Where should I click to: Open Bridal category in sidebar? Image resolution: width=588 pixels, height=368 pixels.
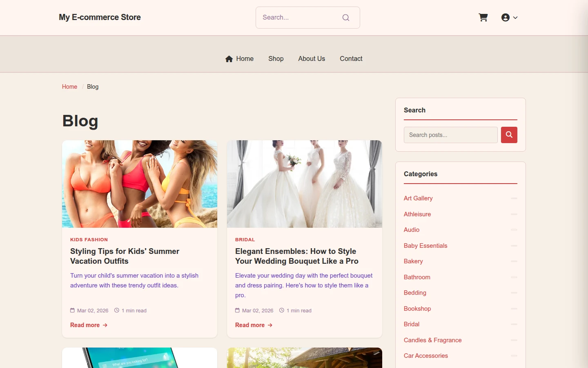click(x=412, y=324)
